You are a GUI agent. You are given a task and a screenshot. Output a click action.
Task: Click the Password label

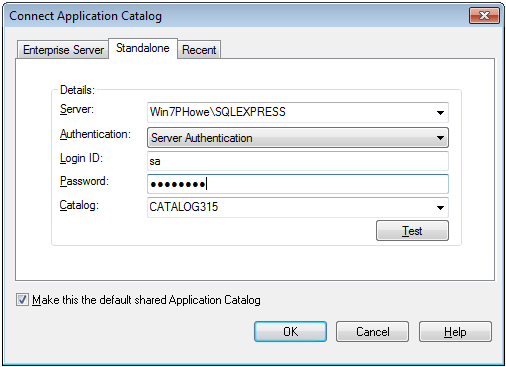point(84,181)
